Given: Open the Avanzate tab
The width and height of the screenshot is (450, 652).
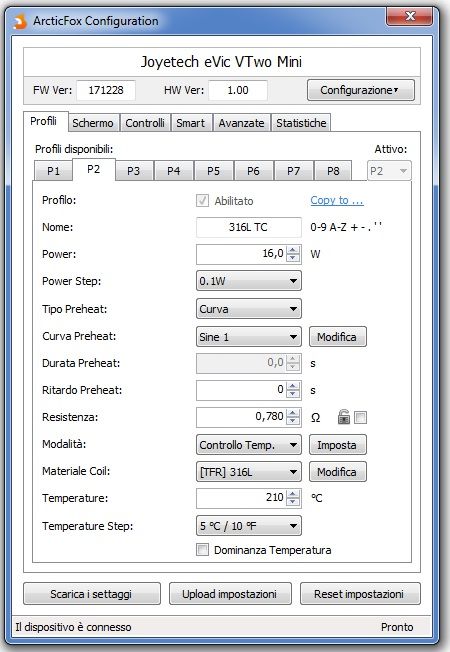Looking at the screenshot, I should tap(241, 123).
